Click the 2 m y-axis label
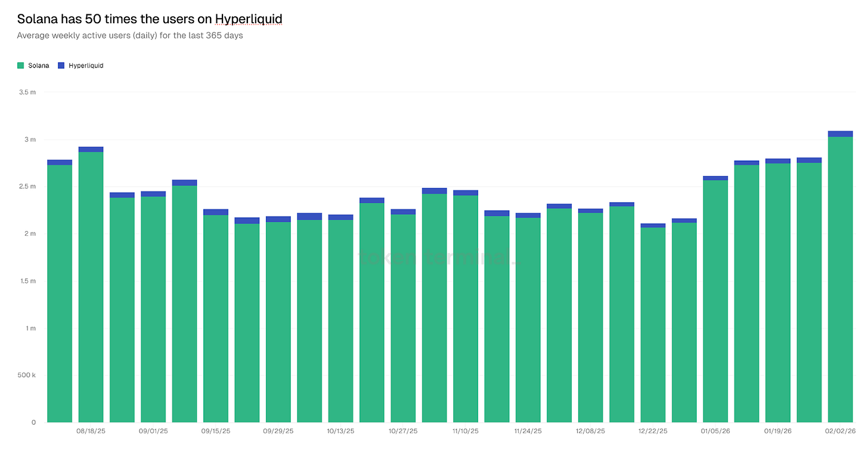 tap(30, 234)
